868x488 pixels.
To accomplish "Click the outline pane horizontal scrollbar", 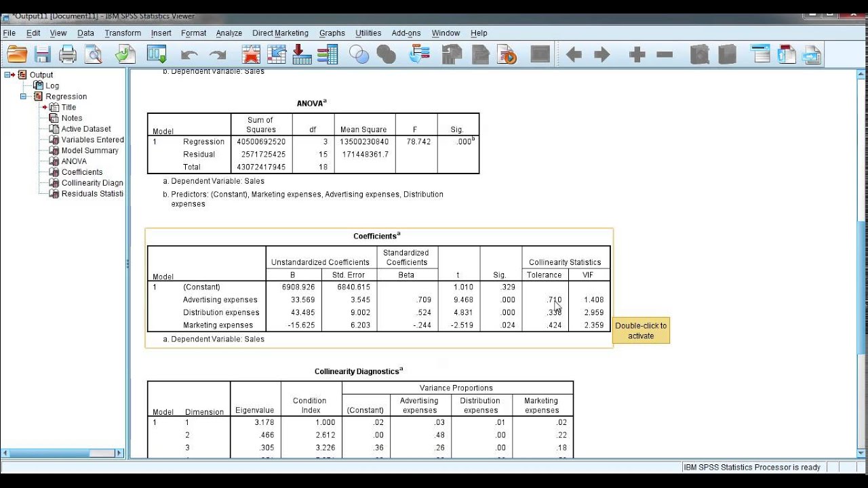I will [63, 453].
